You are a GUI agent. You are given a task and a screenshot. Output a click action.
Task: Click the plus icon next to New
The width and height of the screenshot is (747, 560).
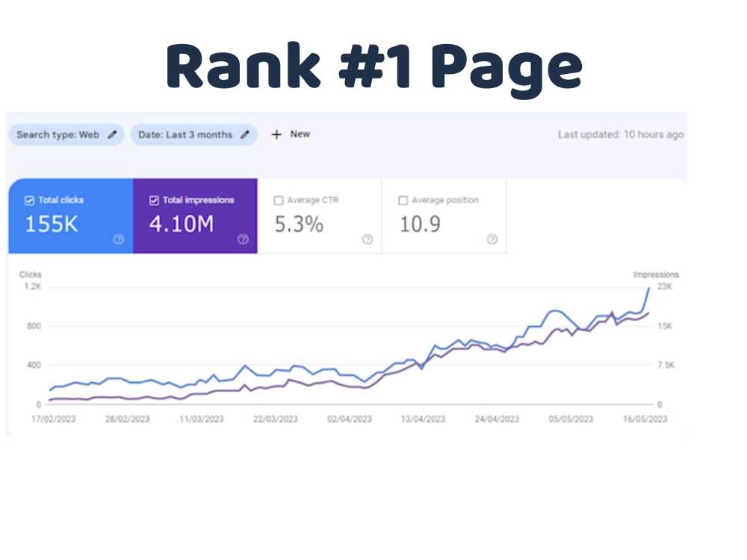[x=276, y=134]
